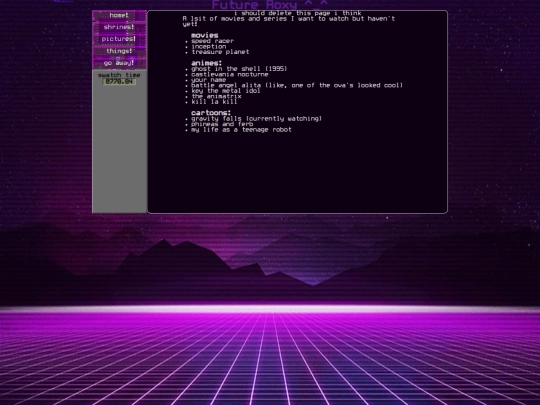Screen dimensions: 540x405
Task: Go to the shrines! page
Action: [x=119, y=27]
